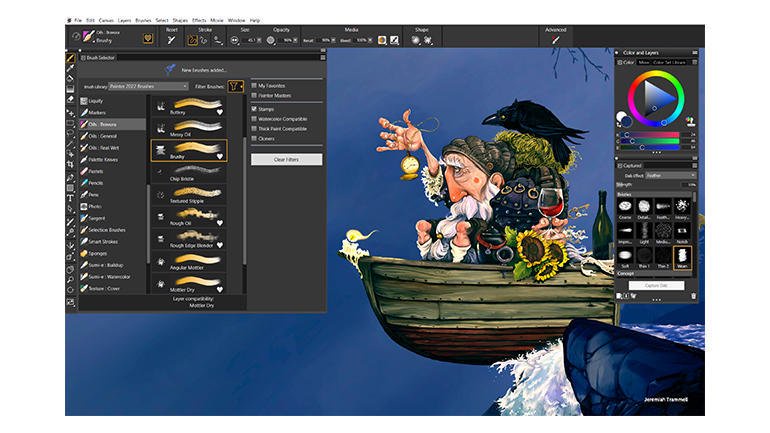Click the Reset brush tool icon
Viewport: 770px width, 433px height.
click(171, 40)
